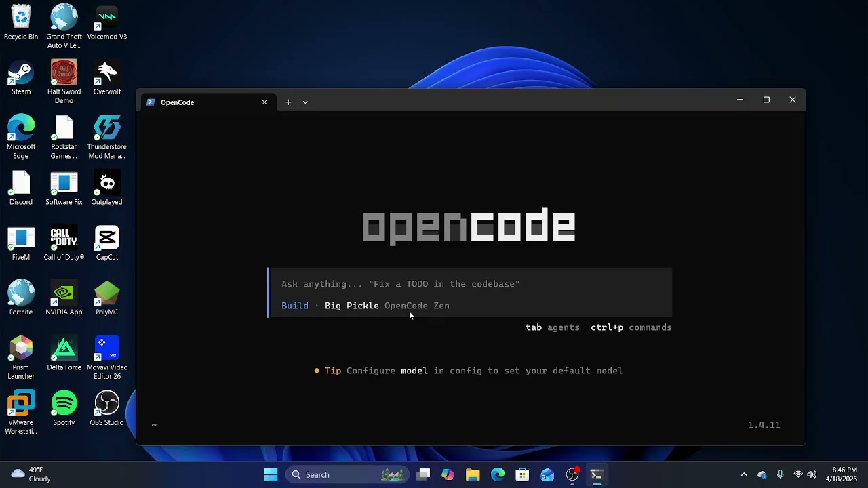
Task: Click the Build agent label
Action: pyautogui.click(x=295, y=306)
